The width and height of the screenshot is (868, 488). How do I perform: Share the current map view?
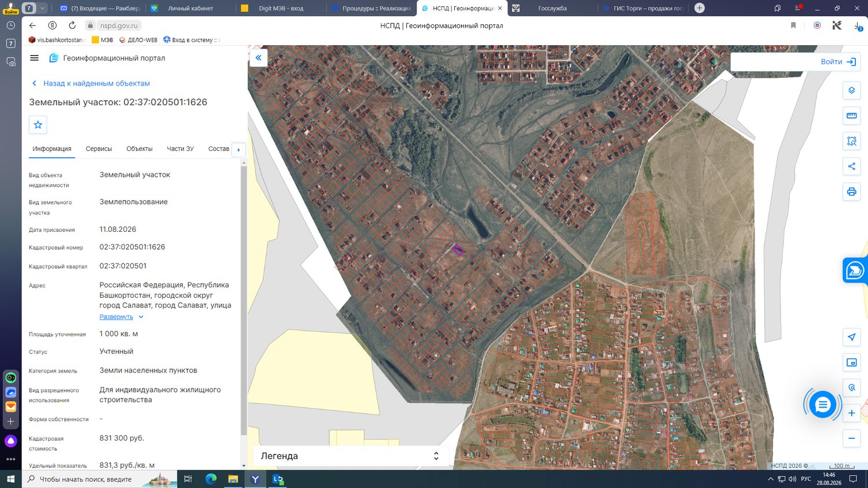[x=851, y=167]
